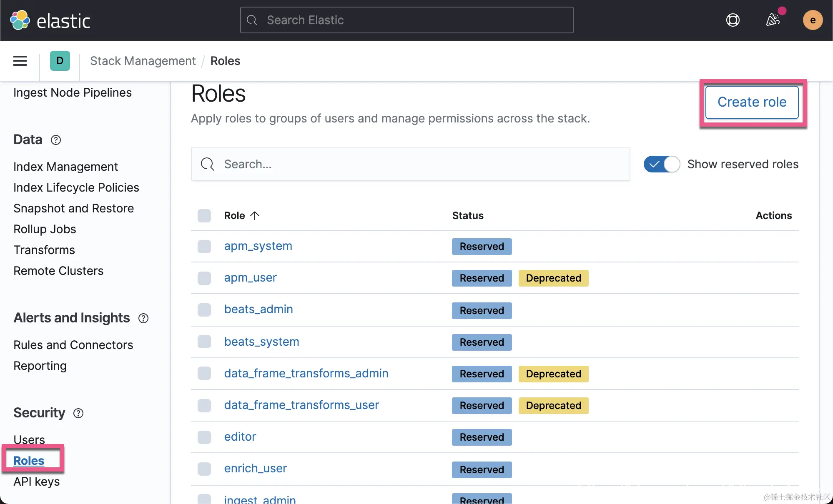This screenshot has width=833, height=504.
Task: Click help icon next to Security
Action: click(78, 413)
